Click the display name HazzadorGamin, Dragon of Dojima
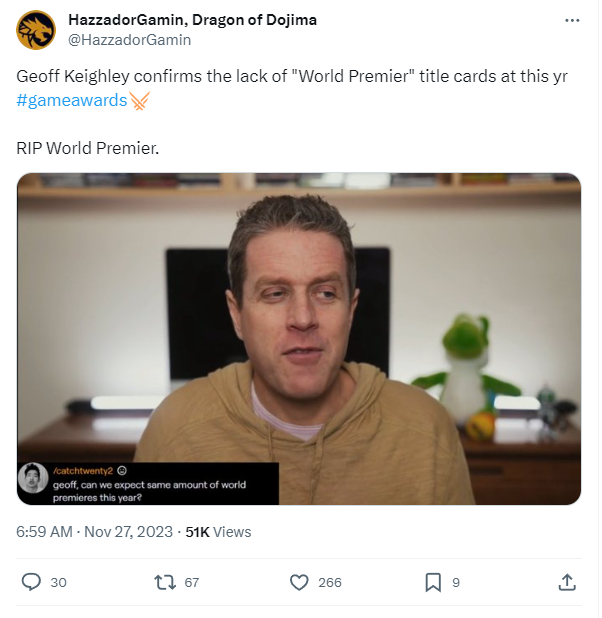Viewport: 602px width, 618px height. 192,20
